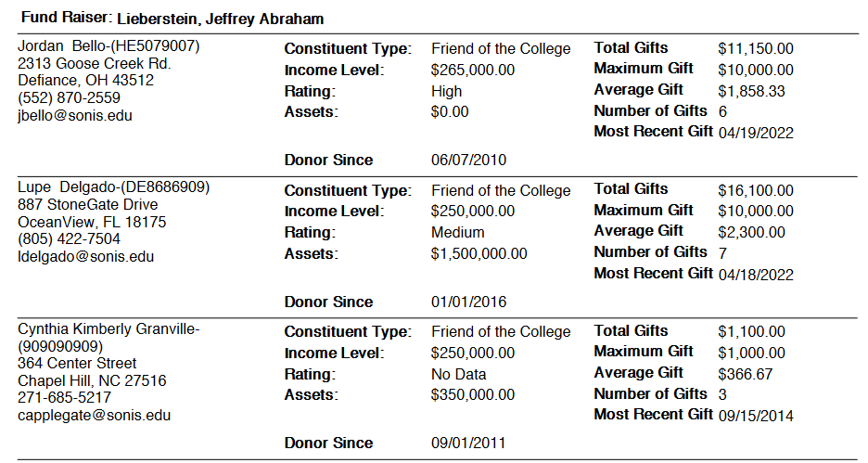
Task: Click Total Gifts amount $11,150.00
Action: [755, 49]
